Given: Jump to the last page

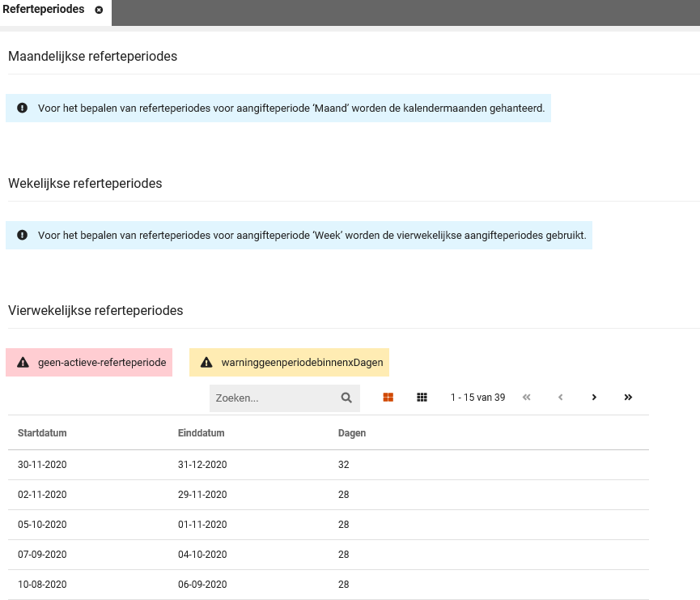Looking at the screenshot, I should [x=628, y=398].
